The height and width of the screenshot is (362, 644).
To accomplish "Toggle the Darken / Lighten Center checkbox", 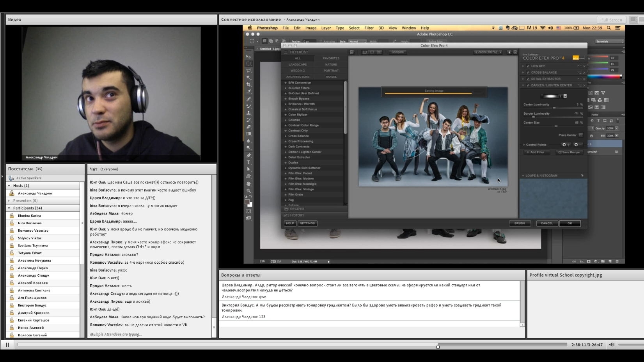I will (x=528, y=85).
